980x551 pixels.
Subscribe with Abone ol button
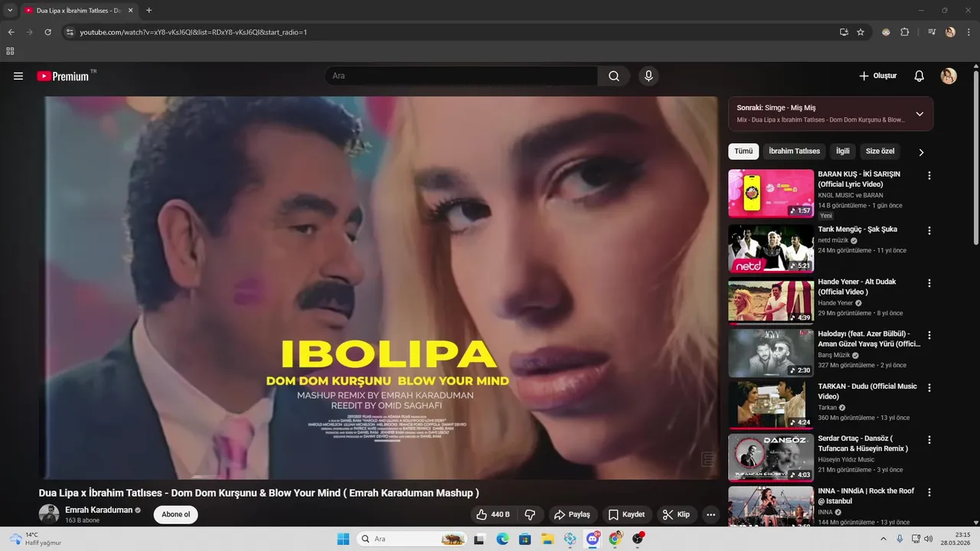pyautogui.click(x=175, y=514)
